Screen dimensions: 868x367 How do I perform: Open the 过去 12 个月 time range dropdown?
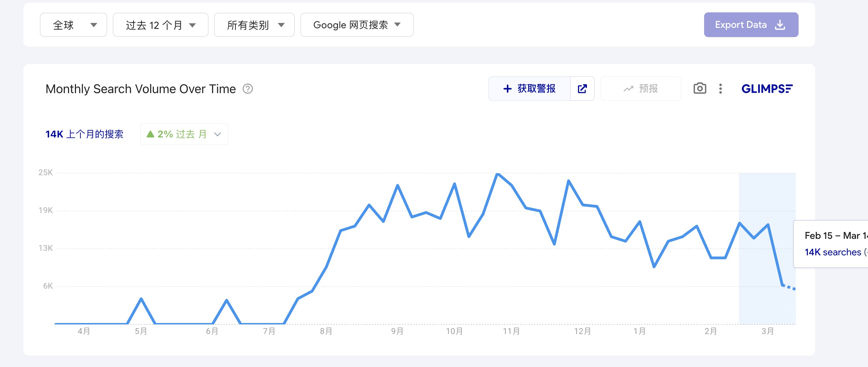tap(160, 25)
